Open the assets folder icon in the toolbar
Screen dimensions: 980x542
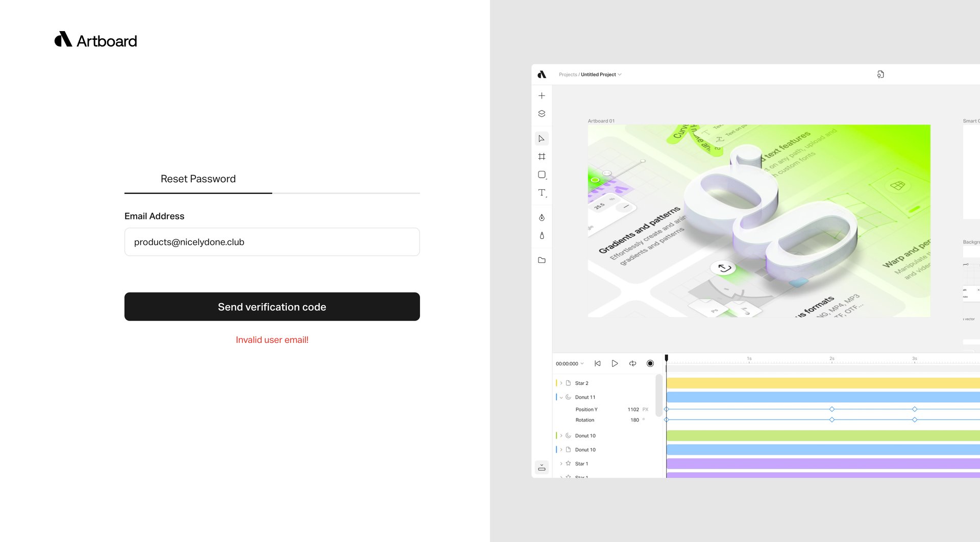[x=542, y=260]
